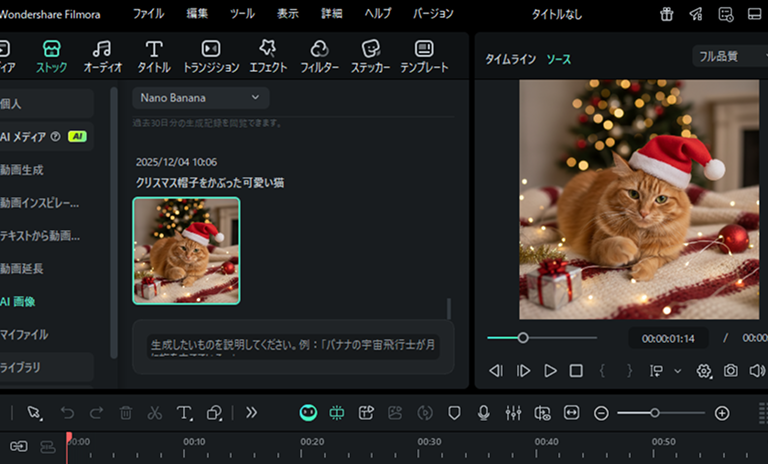768x464 pixels.
Task: Toggle the AI assistant icon in timeline toolbar
Action: [x=308, y=413]
